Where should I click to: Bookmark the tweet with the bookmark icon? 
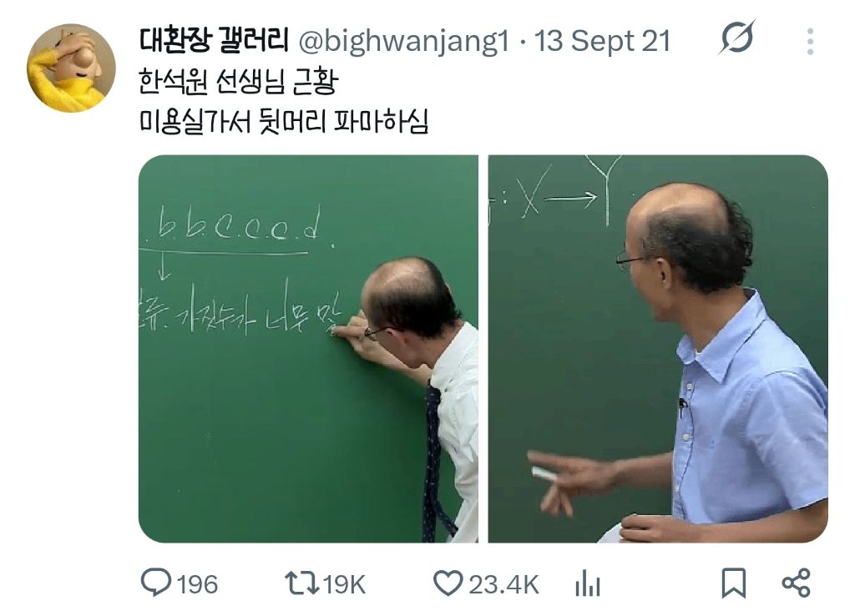[x=733, y=583]
